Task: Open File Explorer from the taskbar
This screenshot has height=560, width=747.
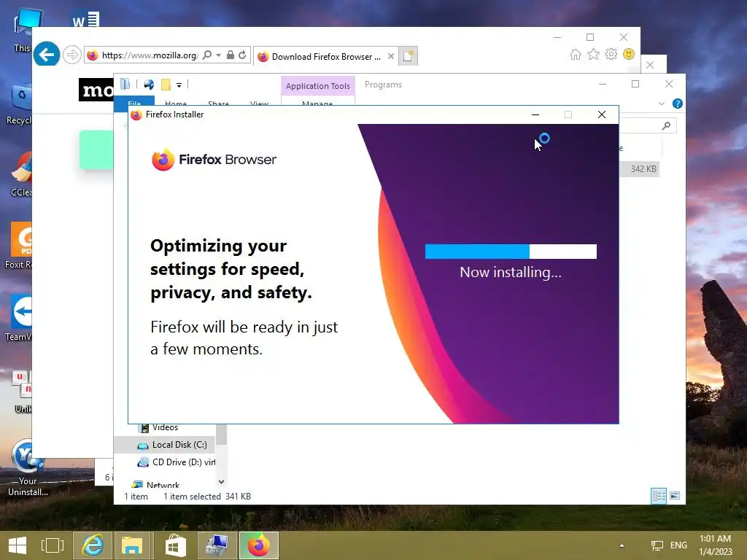Action: [132, 545]
